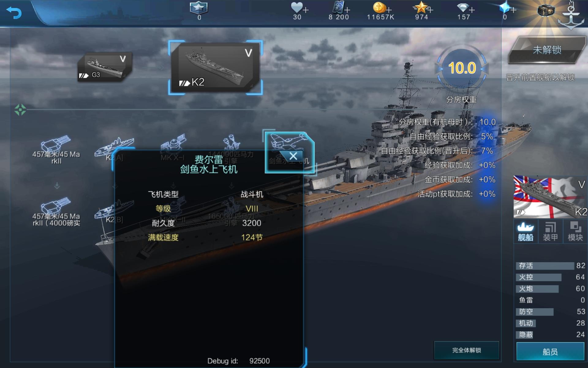Click the blue back arrow icon
588x368 pixels.
(x=14, y=13)
